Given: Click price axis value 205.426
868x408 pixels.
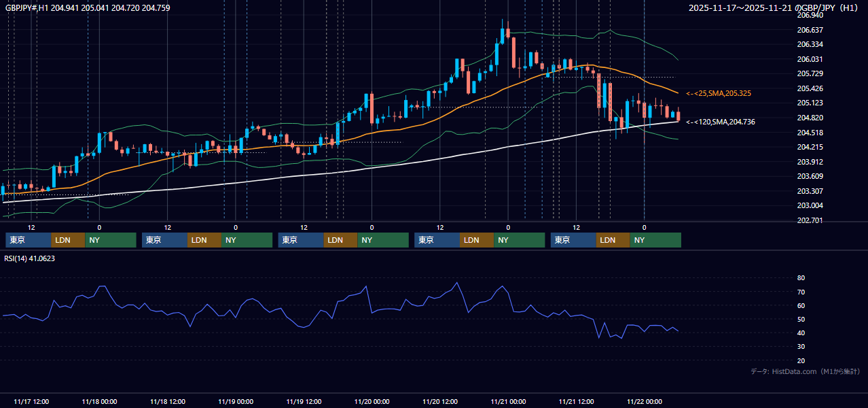Looking at the screenshot, I should [810, 88].
